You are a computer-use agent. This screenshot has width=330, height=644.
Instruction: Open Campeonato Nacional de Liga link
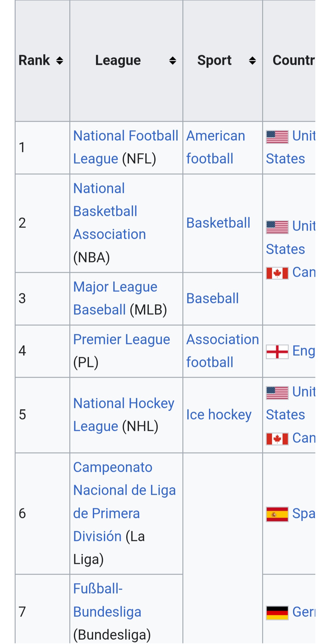[124, 502]
